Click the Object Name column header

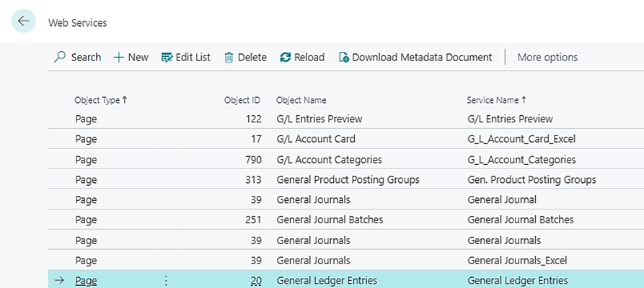click(x=301, y=100)
